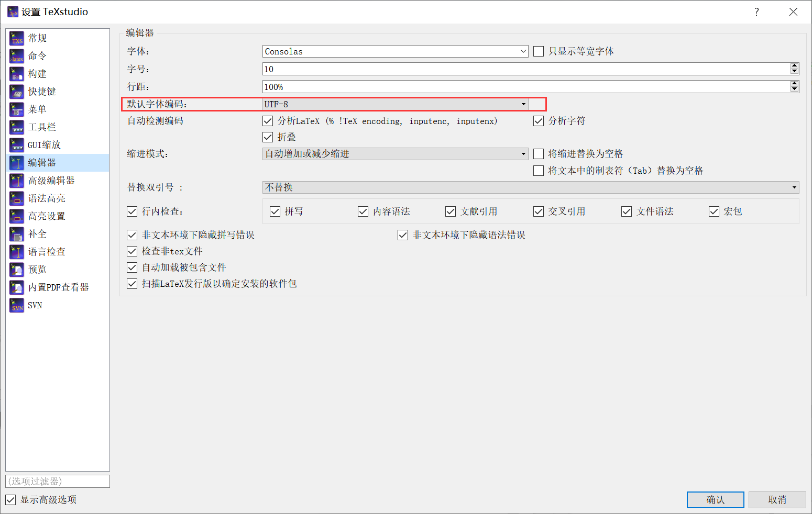Uncheck 检查非tex文件 checkbox

[132, 251]
